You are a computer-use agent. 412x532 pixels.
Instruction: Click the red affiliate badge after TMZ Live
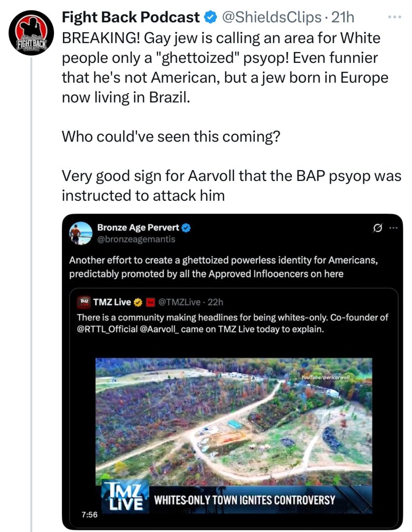pyautogui.click(x=151, y=302)
